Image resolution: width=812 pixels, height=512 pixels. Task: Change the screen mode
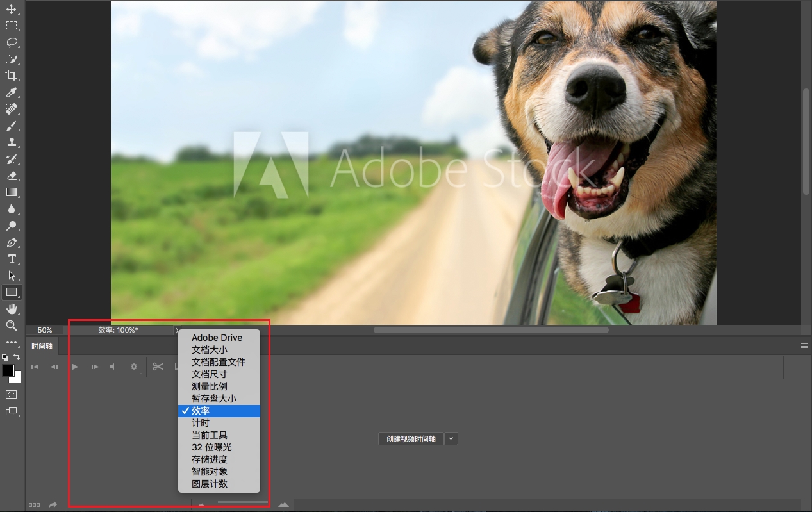tap(12, 411)
